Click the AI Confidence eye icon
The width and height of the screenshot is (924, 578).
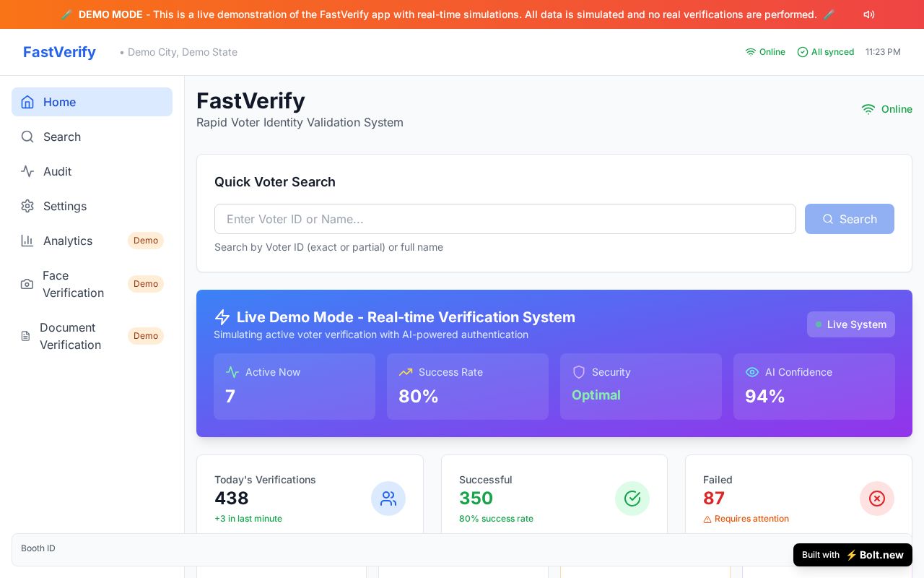tap(752, 372)
